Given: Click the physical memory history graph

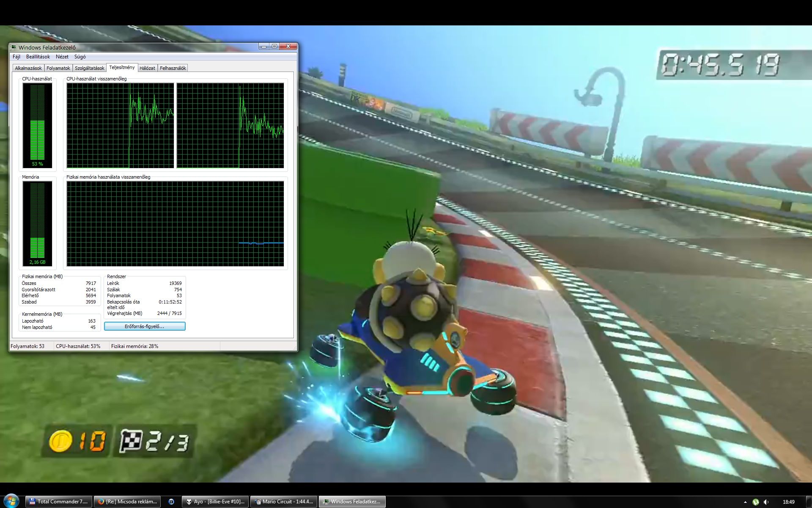Looking at the screenshot, I should (175, 224).
